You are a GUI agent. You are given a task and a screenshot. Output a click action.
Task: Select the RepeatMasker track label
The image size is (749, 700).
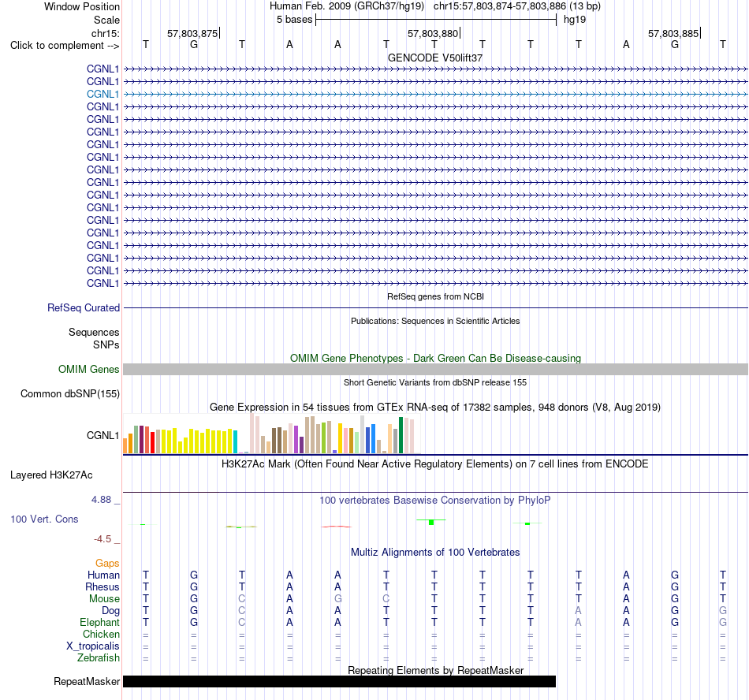(87, 681)
